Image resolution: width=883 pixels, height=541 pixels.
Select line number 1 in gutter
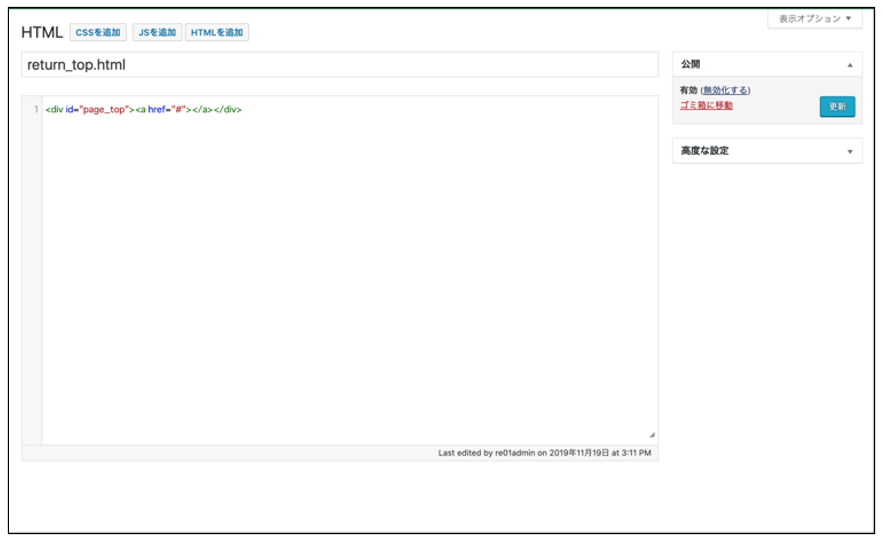35,109
